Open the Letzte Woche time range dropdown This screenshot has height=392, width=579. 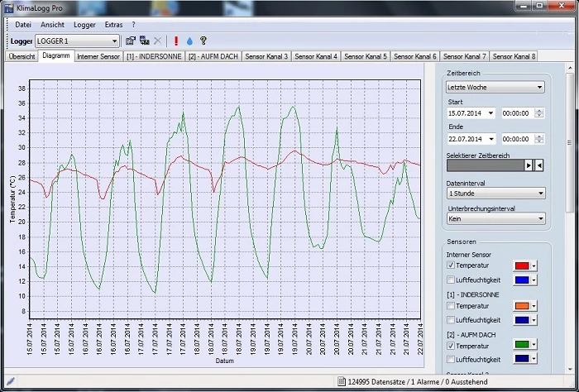tap(495, 87)
